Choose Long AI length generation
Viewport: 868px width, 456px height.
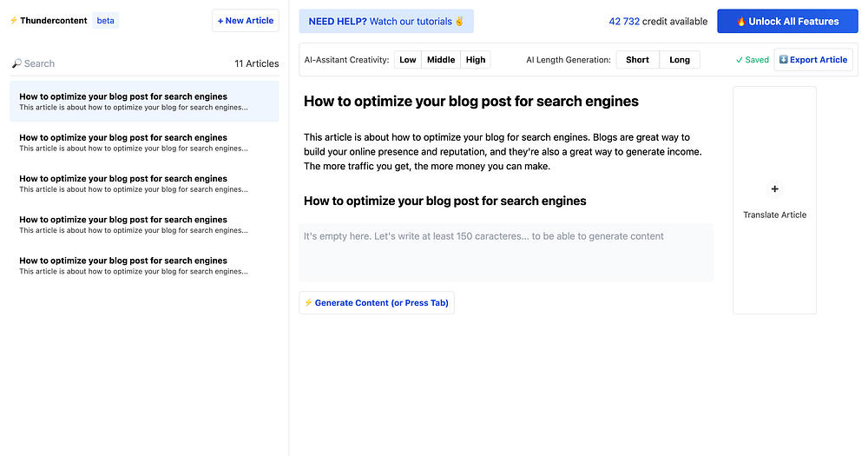click(680, 60)
